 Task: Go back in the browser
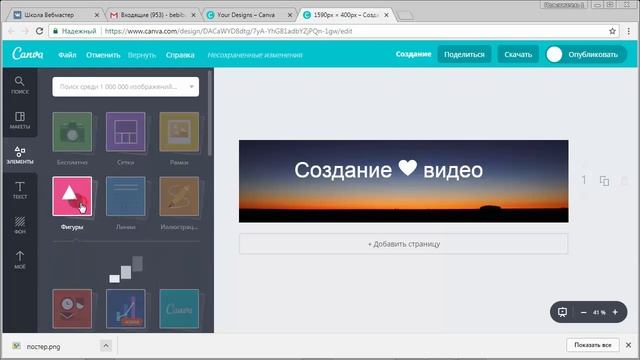11,31
